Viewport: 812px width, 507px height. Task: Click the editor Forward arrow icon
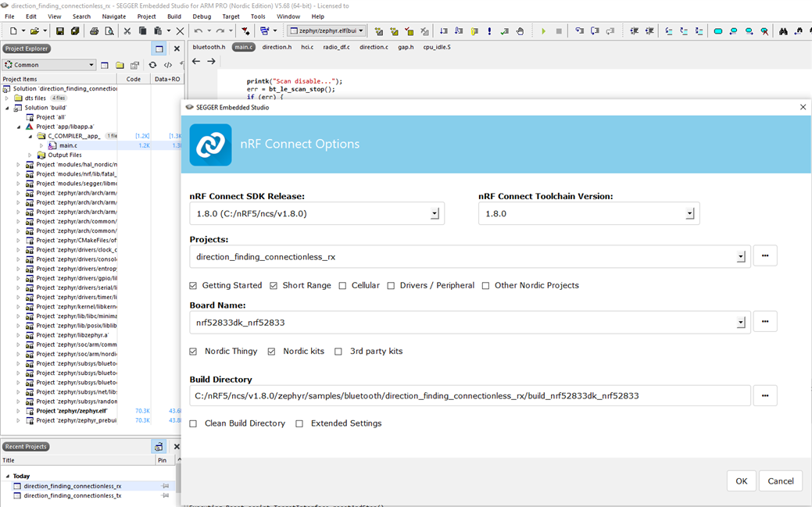pyautogui.click(x=211, y=61)
